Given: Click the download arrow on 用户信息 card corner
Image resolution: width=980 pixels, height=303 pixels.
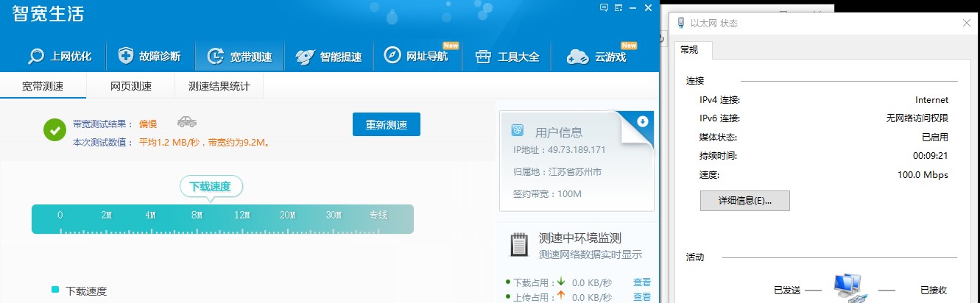Looking at the screenshot, I should [643, 121].
